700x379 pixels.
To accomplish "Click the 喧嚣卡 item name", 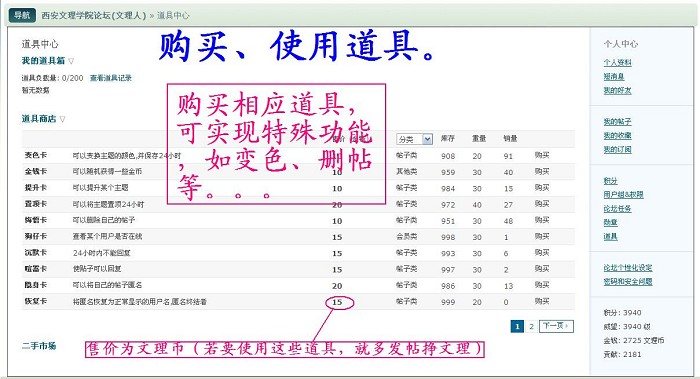I will tap(36, 269).
